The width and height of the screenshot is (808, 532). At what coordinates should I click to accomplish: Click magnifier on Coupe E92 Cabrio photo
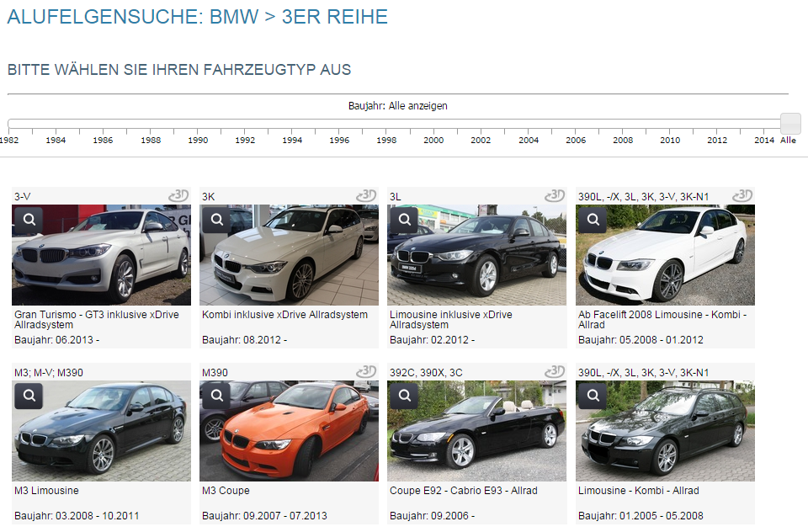(x=404, y=396)
